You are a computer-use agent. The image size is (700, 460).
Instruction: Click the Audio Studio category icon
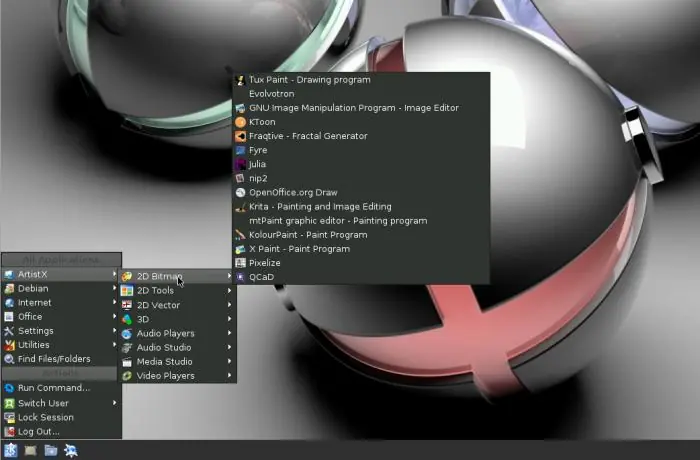click(x=127, y=347)
